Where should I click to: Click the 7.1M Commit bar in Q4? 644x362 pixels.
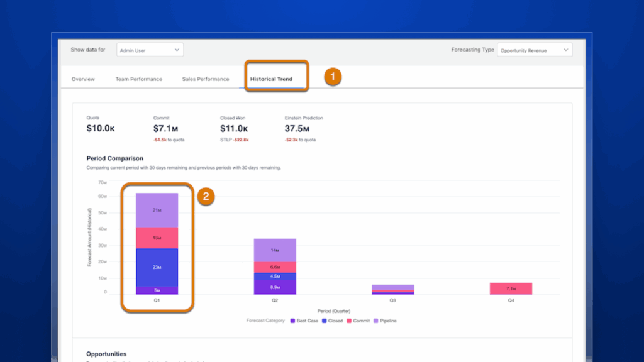511,287
